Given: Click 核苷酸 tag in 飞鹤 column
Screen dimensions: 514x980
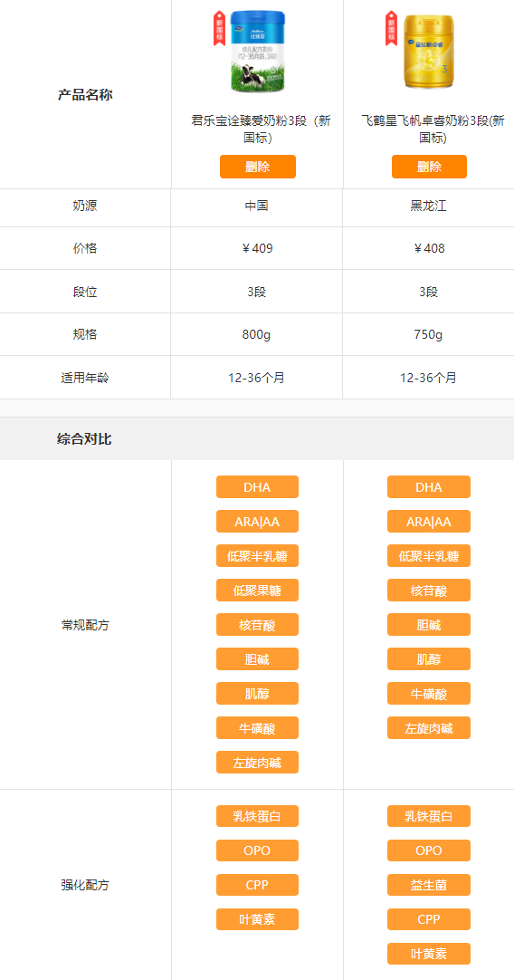Looking at the screenshot, I should (x=428, y=590).
